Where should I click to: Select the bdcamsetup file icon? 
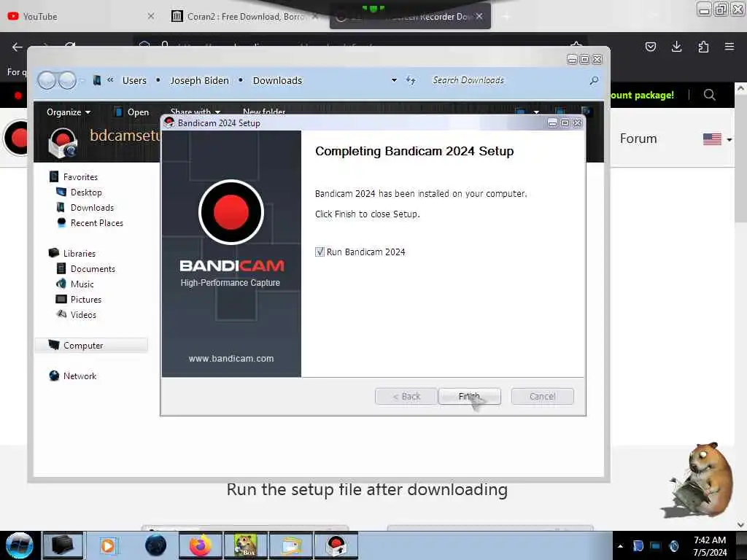[x=63, y=142]
